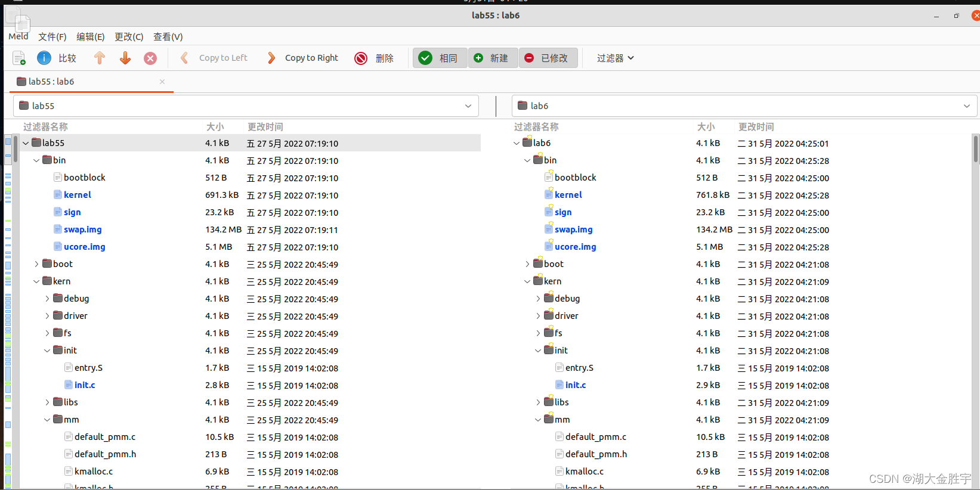Toggle the 已修改 (modified) filter button

pos(548,58)
